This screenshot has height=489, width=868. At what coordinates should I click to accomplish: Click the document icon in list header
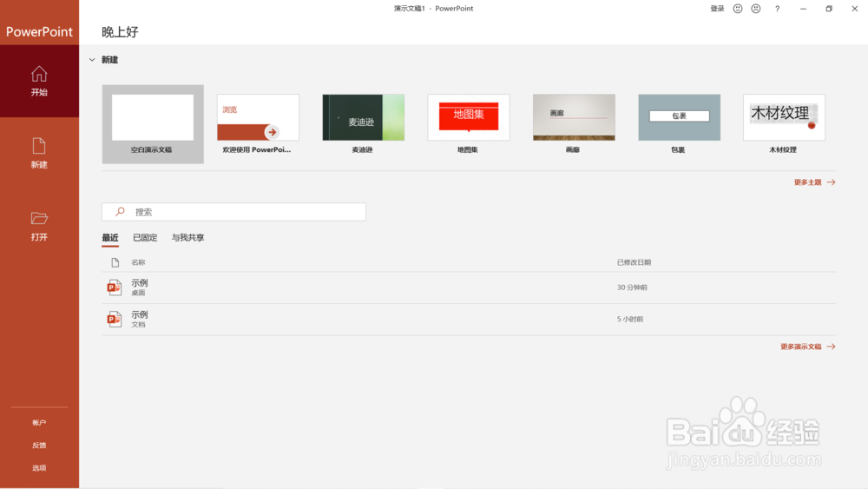115,262
